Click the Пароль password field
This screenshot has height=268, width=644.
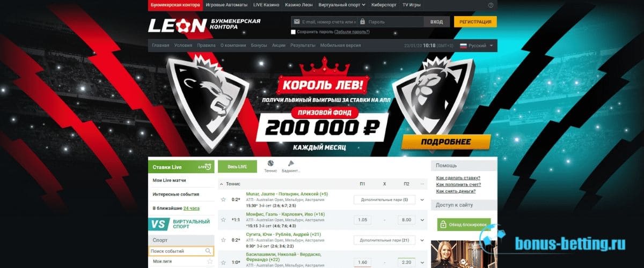point(391,22)
